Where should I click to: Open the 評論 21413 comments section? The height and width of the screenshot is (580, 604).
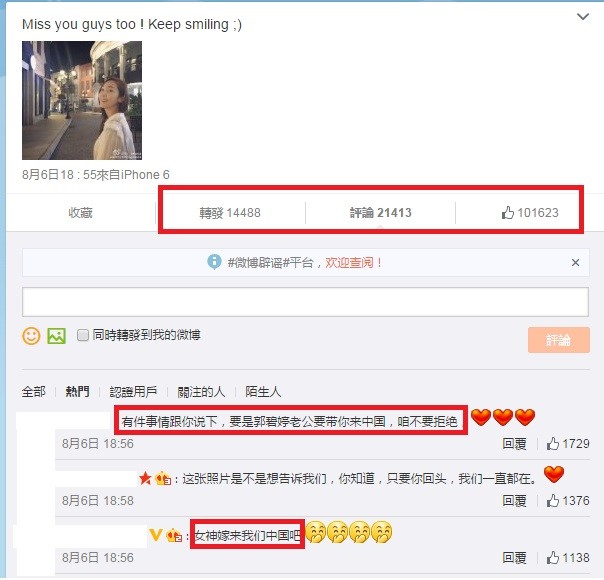coord(380,213)
